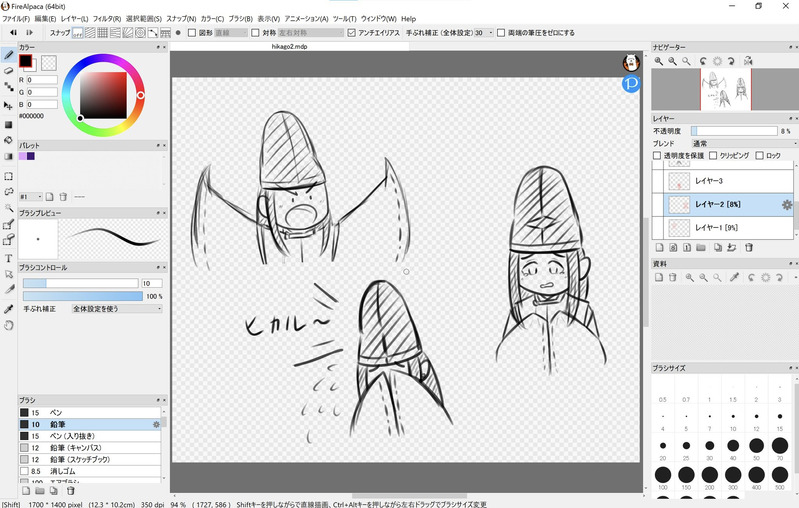The image size is (799, 508).
Task: Select the fill rectangle tool icon
Action: (x=8, y=124)
